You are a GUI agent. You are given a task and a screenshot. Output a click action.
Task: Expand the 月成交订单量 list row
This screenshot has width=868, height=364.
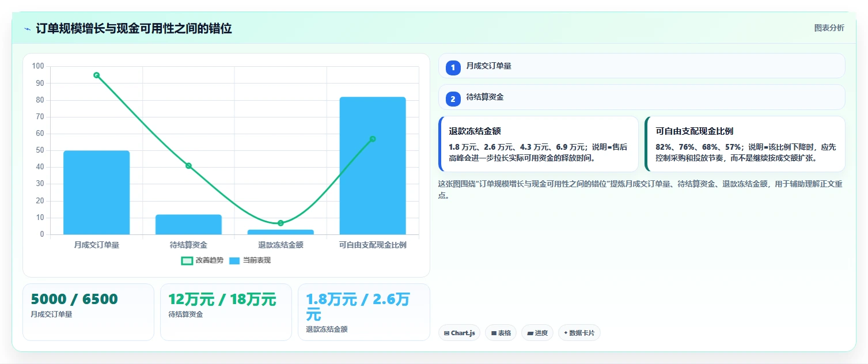(x=642, y=66)
